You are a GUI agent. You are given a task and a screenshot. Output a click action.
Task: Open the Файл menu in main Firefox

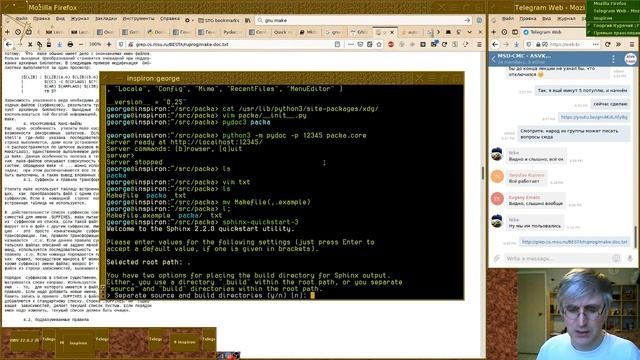[21, 19]
